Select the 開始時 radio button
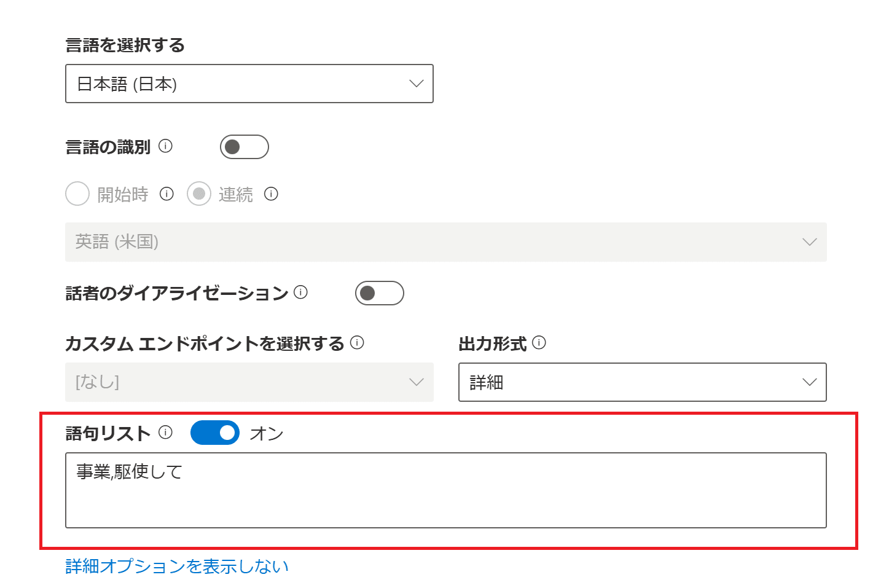 77,194
